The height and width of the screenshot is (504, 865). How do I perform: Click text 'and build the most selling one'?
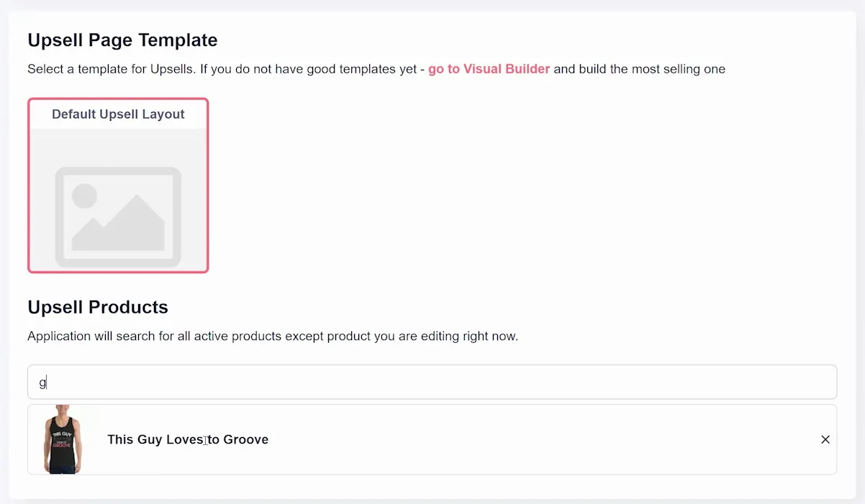tap(639, 69)
